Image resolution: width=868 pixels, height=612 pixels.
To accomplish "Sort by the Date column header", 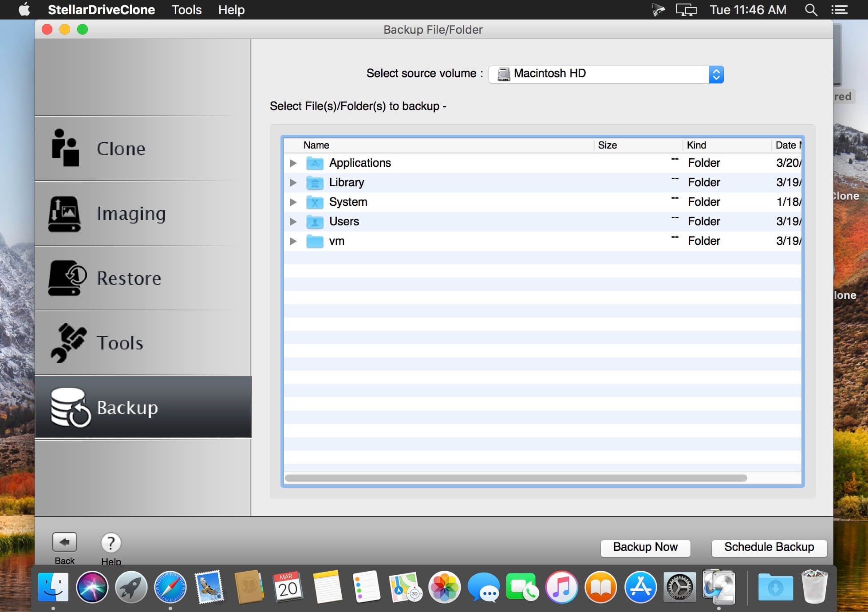I will (787, 145).
